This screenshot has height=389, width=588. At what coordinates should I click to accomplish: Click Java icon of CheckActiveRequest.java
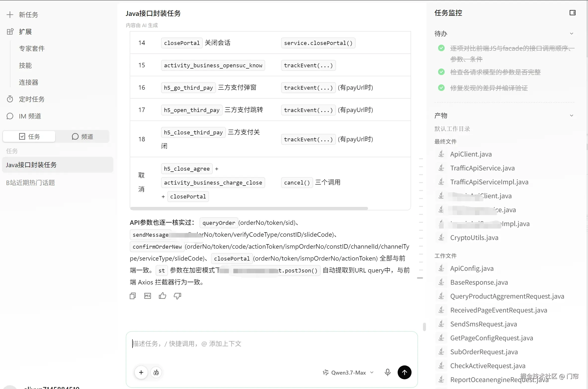tap(441, 366)
